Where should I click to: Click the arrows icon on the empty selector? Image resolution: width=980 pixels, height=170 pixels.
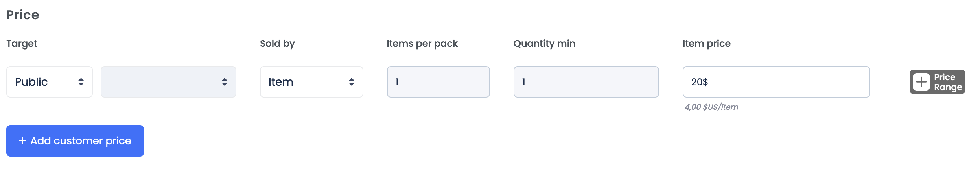225,82
